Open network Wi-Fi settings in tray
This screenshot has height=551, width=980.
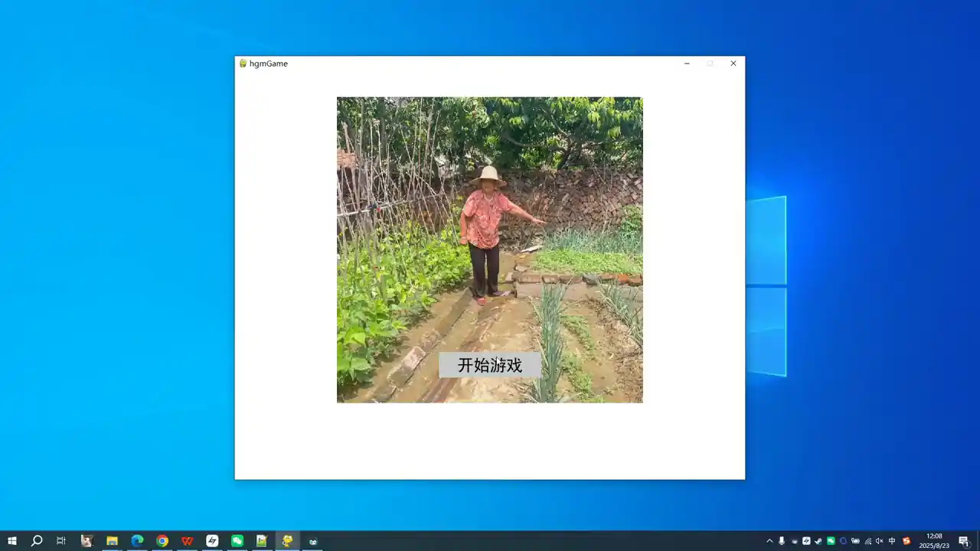(x=868, y=541)
